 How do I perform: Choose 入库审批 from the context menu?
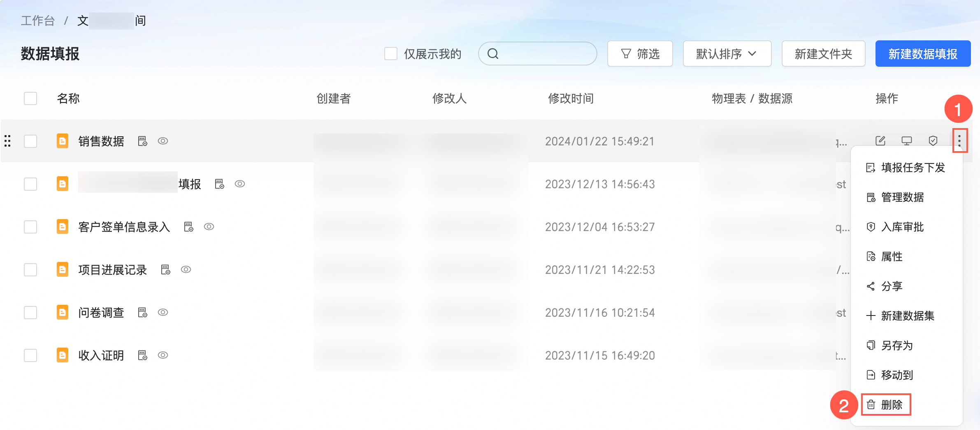coord(906,227)
